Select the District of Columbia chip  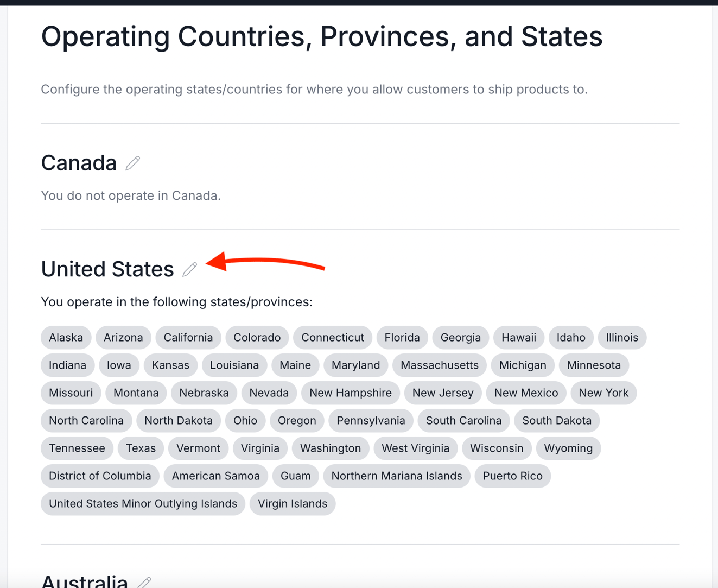[99, 476]
